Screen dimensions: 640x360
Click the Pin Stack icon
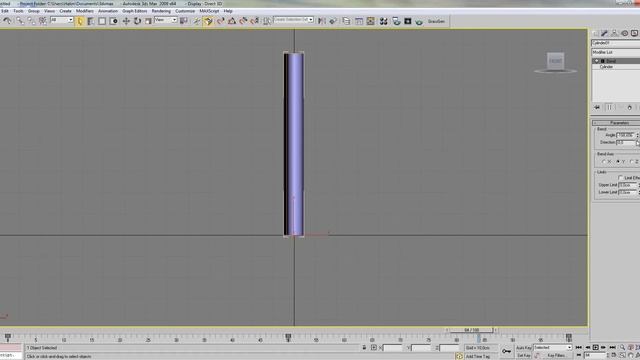pyautogui.click(x=597, y=107)
